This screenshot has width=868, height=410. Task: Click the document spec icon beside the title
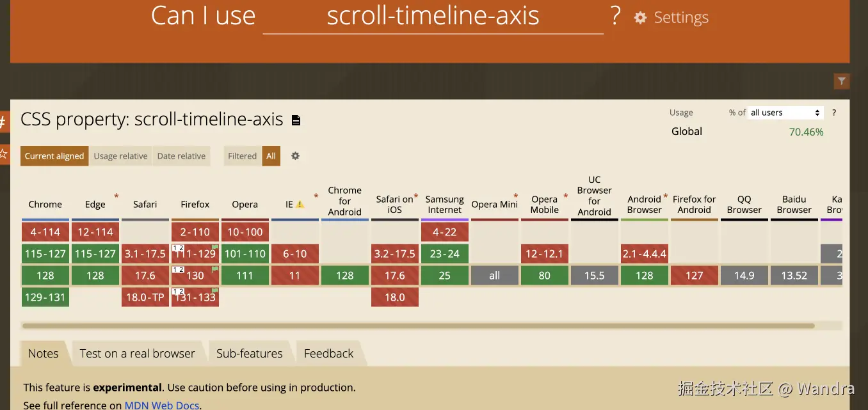click(x=296, y=120)
